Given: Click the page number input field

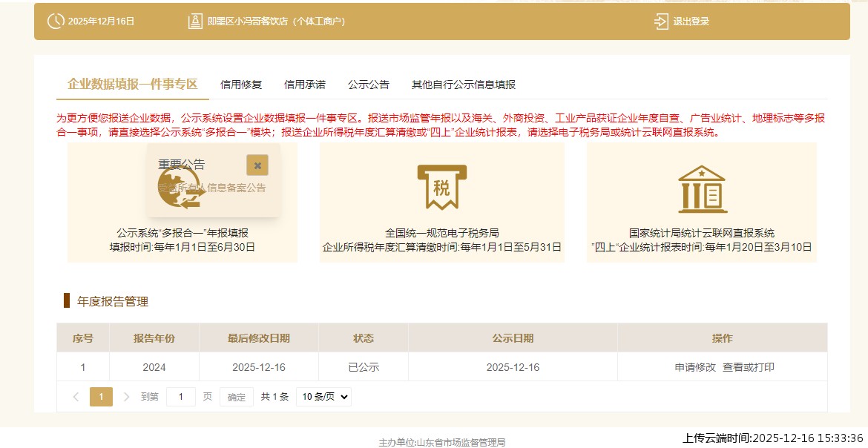Looking at the screenshot, I should pyautogui.click(x=181, y=396).
